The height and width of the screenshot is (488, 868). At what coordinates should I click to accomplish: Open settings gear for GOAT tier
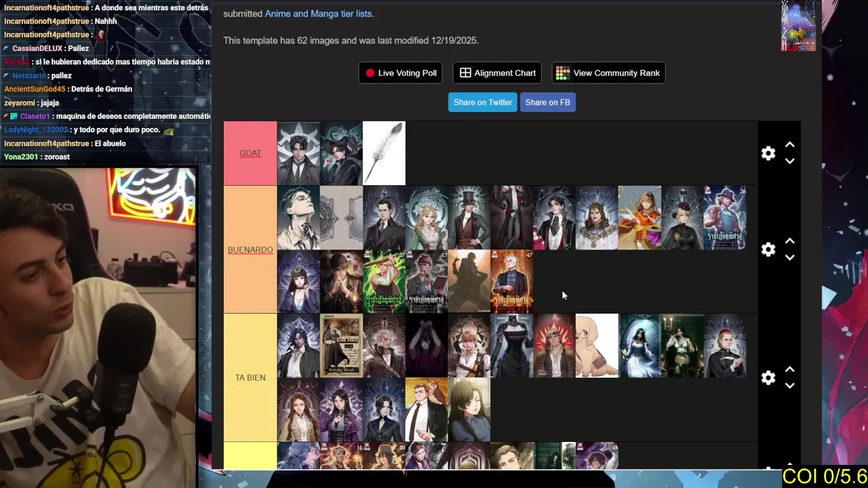(768, 153)
